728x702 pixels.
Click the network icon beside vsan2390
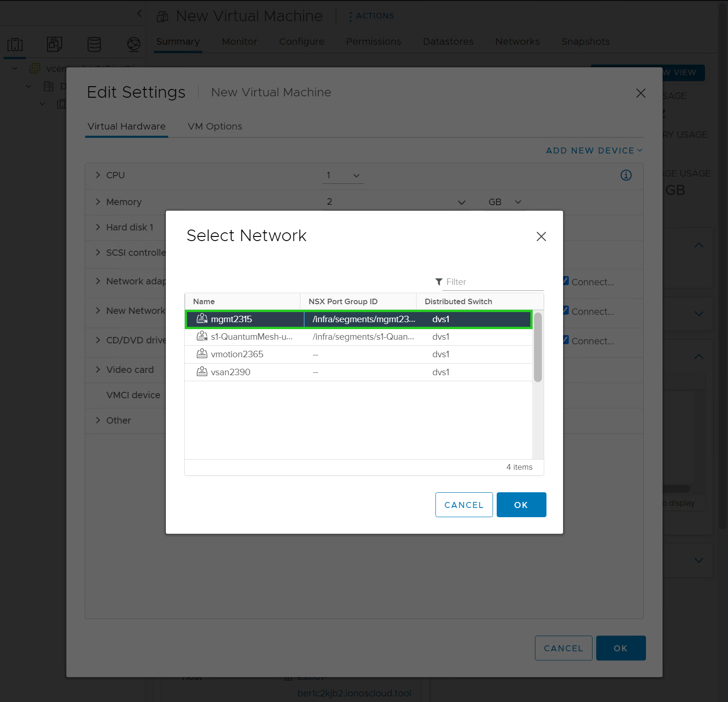pos(202,372)
